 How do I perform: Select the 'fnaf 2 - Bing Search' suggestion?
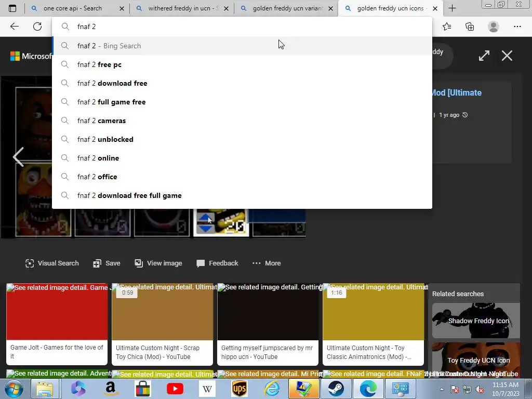click(242, 46)
